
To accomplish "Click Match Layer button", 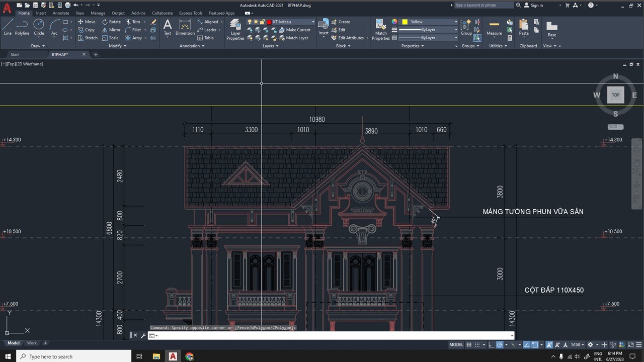I will (x=293, y=38).
